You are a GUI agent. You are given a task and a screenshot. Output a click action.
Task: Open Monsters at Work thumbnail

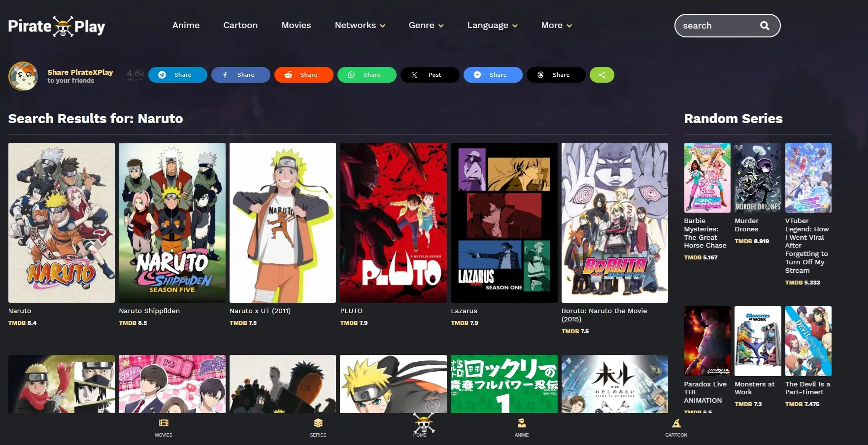coord(758,341)
